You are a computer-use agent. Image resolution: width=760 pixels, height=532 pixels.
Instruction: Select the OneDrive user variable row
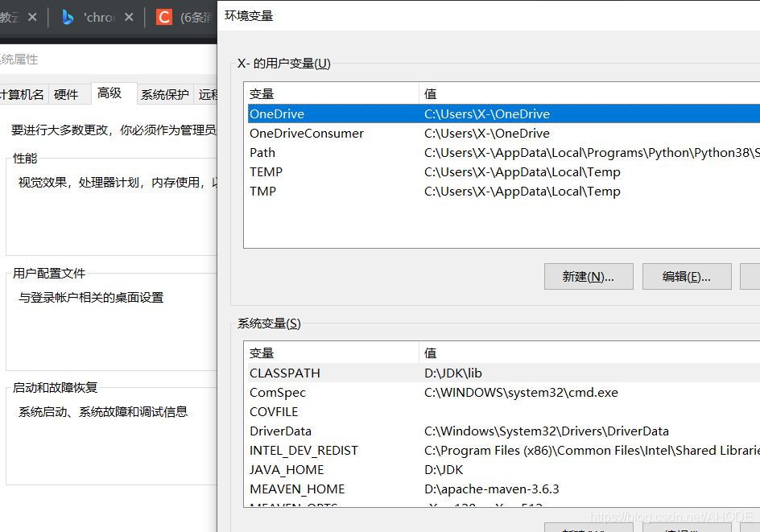pos(504,113)
